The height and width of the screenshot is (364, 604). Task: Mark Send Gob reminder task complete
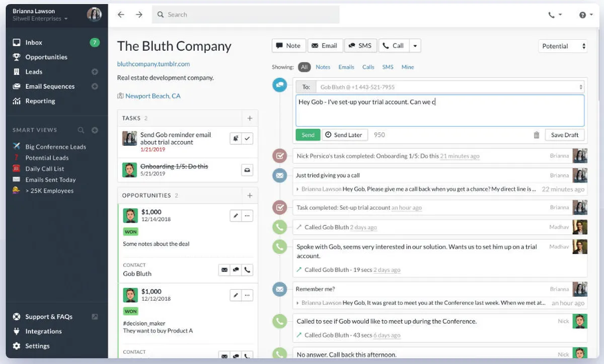pos(247,138)
